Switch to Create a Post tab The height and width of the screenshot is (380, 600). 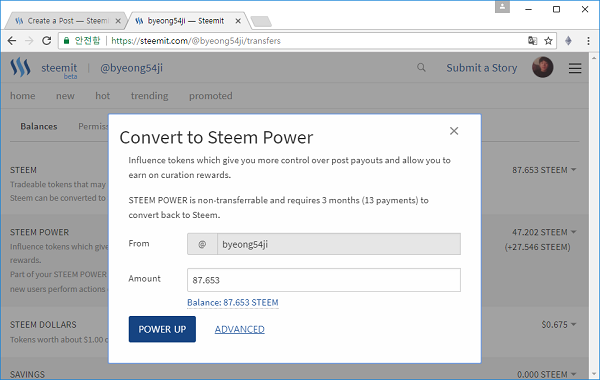tap(66, 21)
